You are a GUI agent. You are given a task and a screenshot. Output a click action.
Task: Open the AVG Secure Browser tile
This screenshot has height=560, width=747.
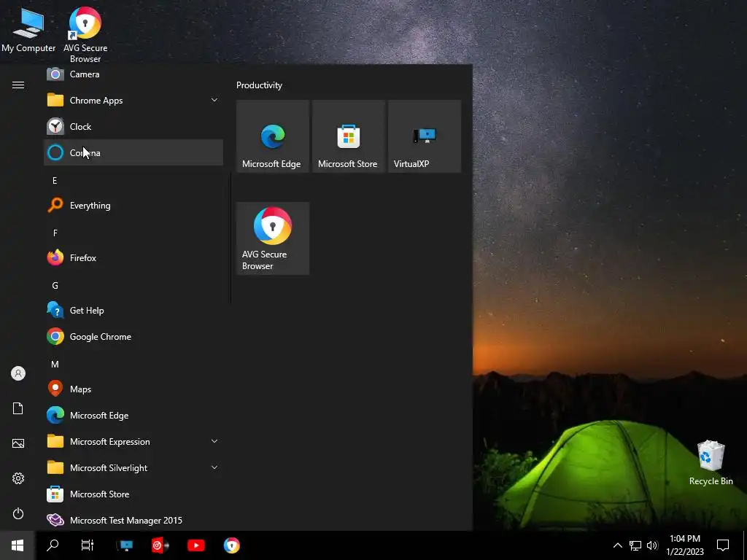point(273,238)
